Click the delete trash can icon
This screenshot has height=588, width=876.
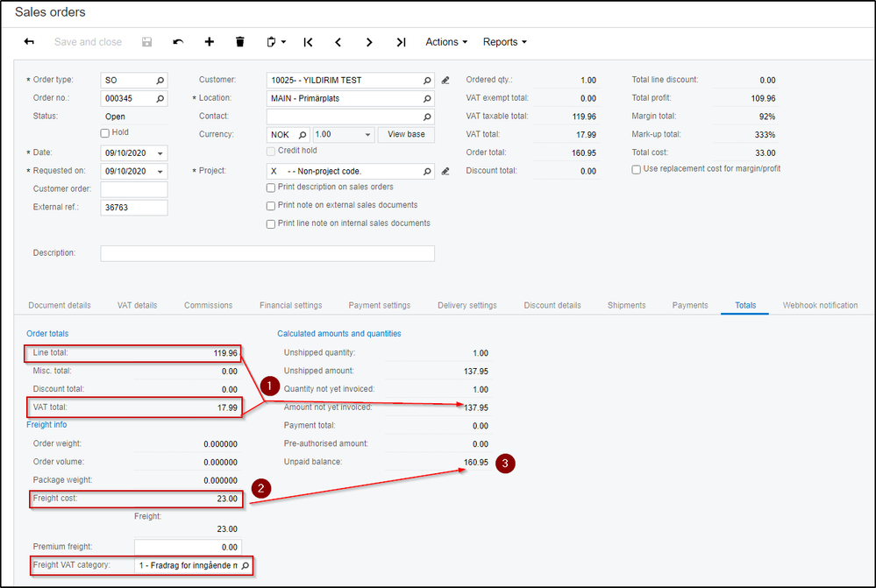240,42
